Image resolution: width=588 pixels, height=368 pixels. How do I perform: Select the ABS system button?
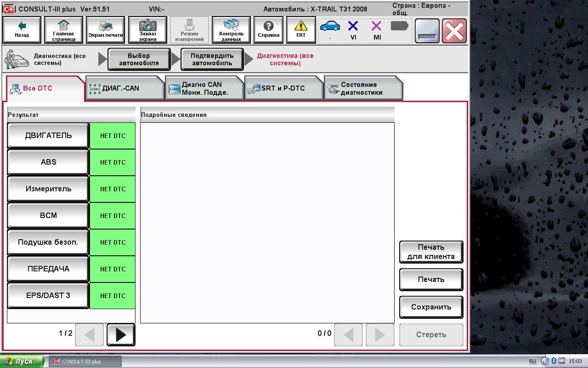[x=48, y=162]
